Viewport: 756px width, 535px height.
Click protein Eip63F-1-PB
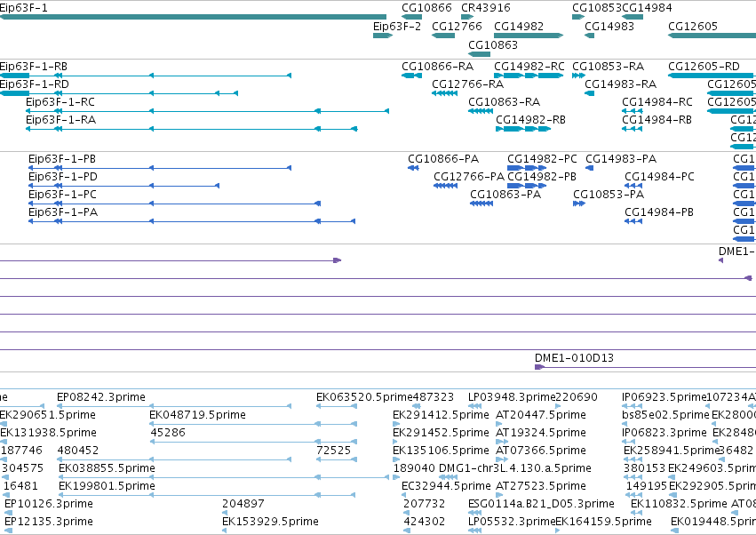coord(61,159)
